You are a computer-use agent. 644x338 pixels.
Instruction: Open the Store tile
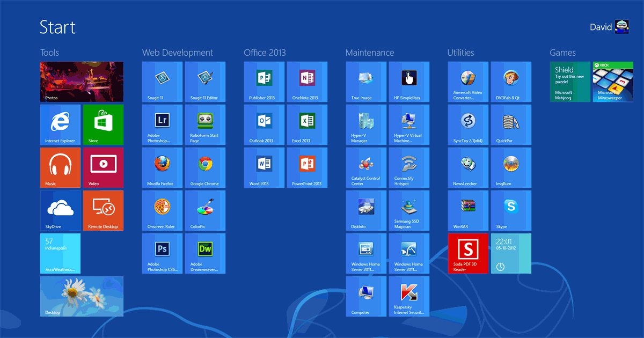(x=103, y=124)
